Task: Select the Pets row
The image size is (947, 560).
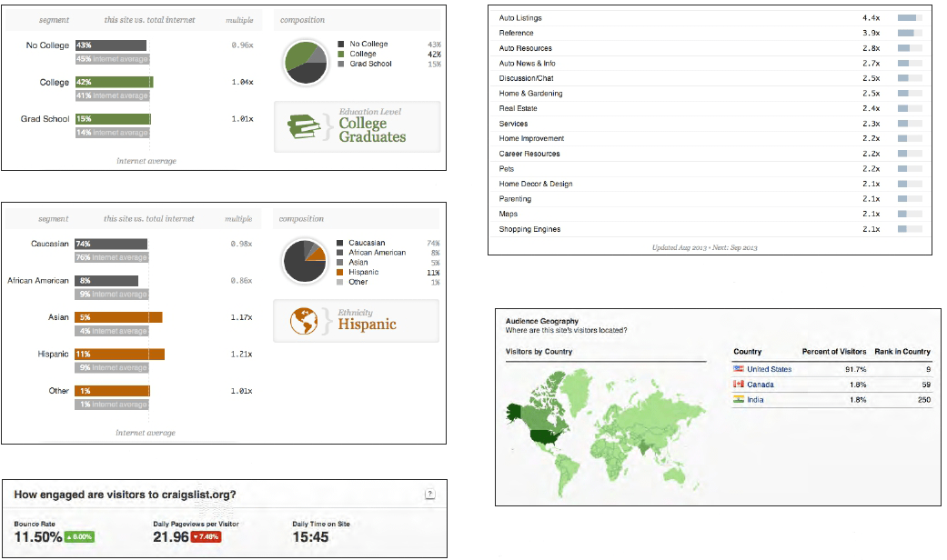Action: coord(710,169)
